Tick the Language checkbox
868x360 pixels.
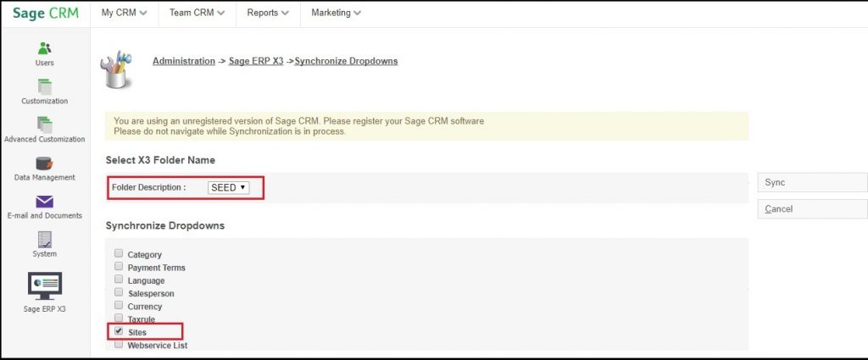pyautogui.click(x=119, y=280)
